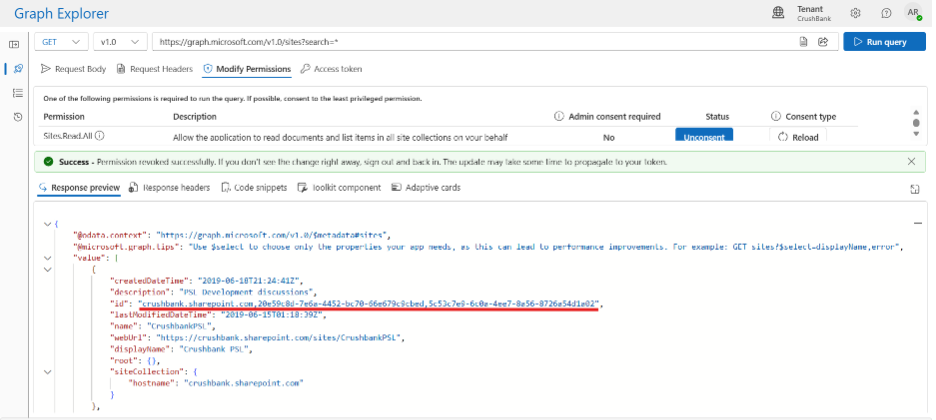Viewport: 936px width, 420px height.
Task: Switch to the Request Headers tab
Action: click(155, 69)
